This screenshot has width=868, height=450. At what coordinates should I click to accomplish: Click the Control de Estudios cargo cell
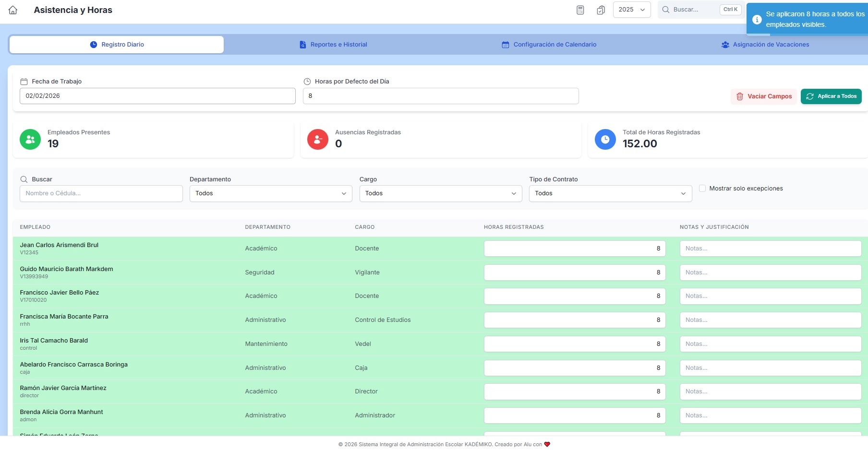[383, 320]
